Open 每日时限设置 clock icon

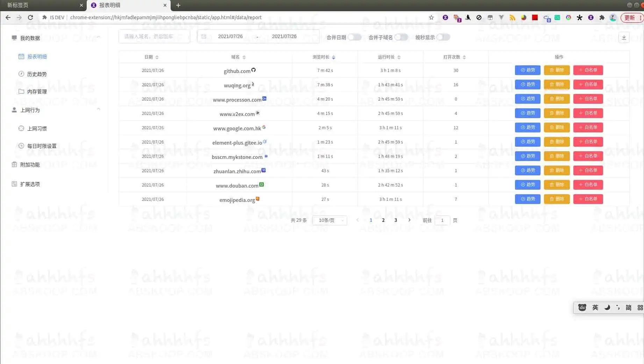(x=22, y=146)
